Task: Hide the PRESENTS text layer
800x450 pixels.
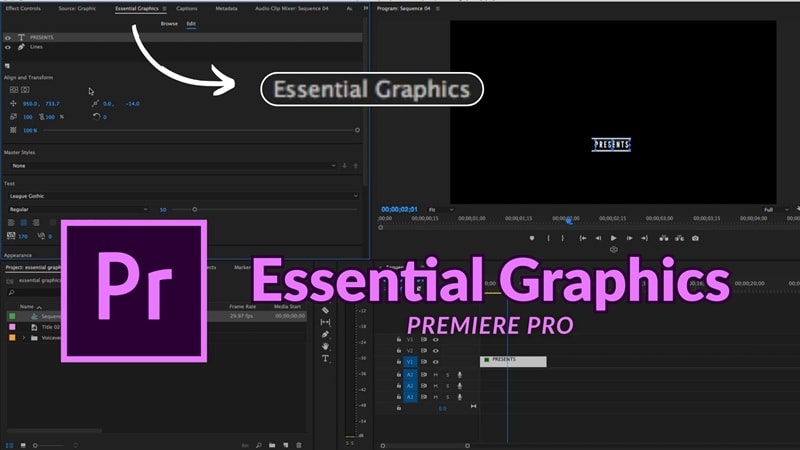Action: click(x=8, y=37)
